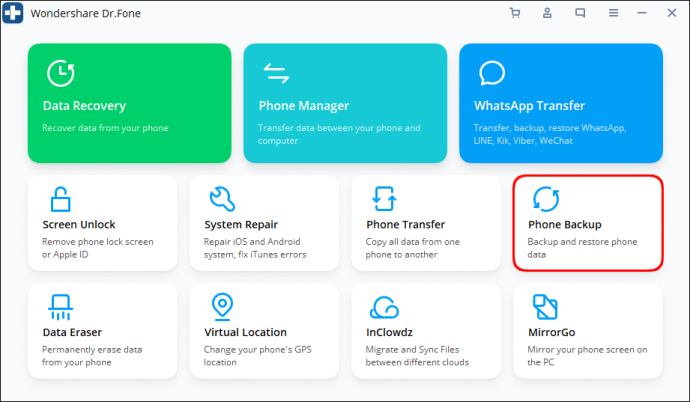This screenshot has height=402, width=690.
Task: Click the Dr.Fone app logo icon
Action: coord(12,13)
